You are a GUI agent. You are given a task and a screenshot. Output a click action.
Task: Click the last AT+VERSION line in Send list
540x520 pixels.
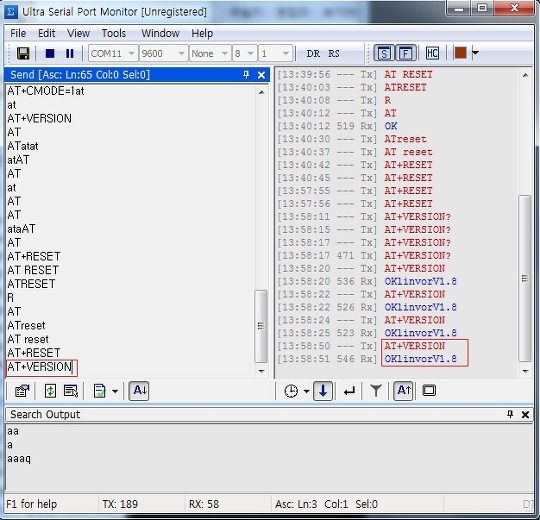40,367
